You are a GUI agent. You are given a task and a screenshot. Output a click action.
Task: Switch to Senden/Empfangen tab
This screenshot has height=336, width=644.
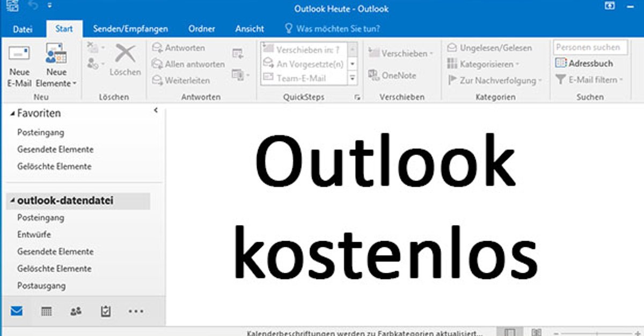tap(130, 29)
